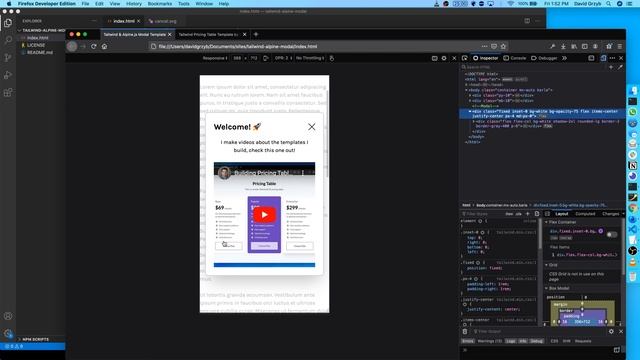The image size is (640, 360).
Task: Take a screenshot of the viewport
Action: pos(434,58)
